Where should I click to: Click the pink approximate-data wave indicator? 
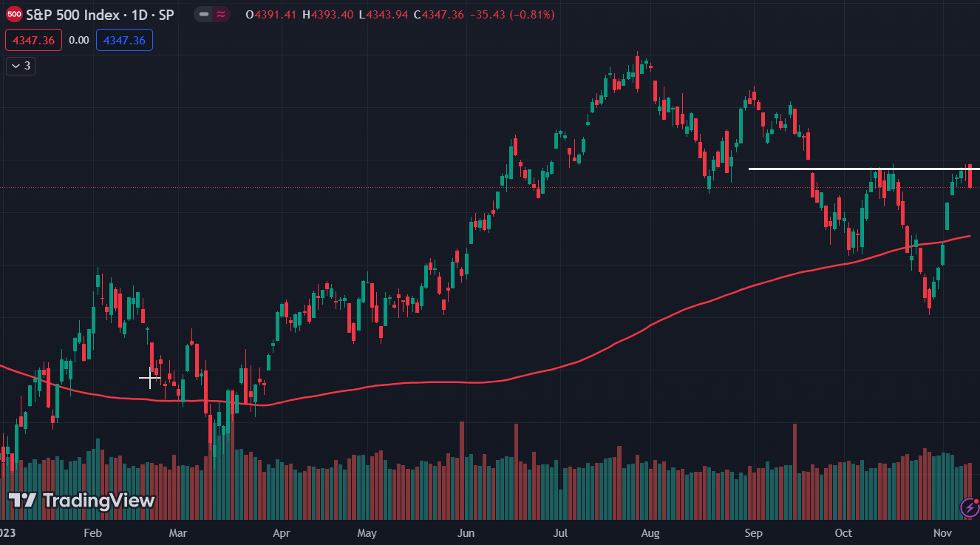pyautogui.click(x=221, y=14)
